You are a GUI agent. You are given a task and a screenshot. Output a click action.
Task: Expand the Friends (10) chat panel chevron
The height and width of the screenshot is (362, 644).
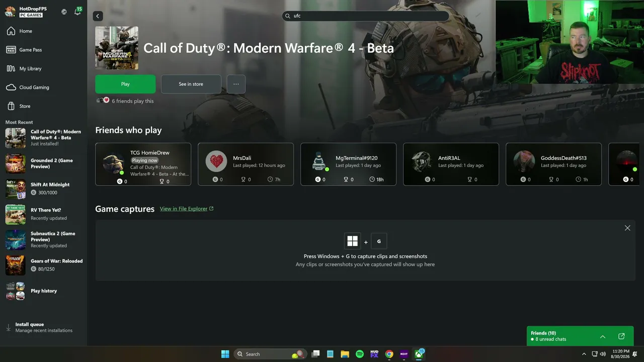tap(603, 336)
